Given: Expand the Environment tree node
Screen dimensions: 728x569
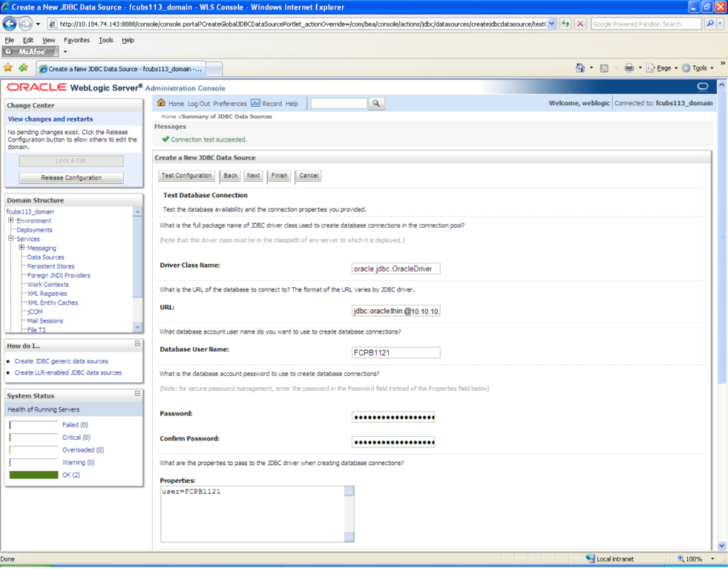Looking at the screenshot, I should [x=11, y=220].
